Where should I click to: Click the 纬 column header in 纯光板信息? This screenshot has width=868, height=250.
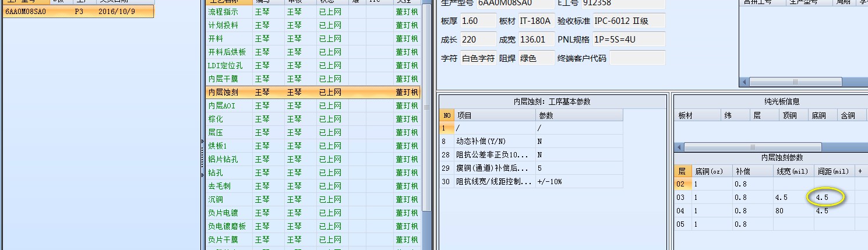click(x=735, y=115)
